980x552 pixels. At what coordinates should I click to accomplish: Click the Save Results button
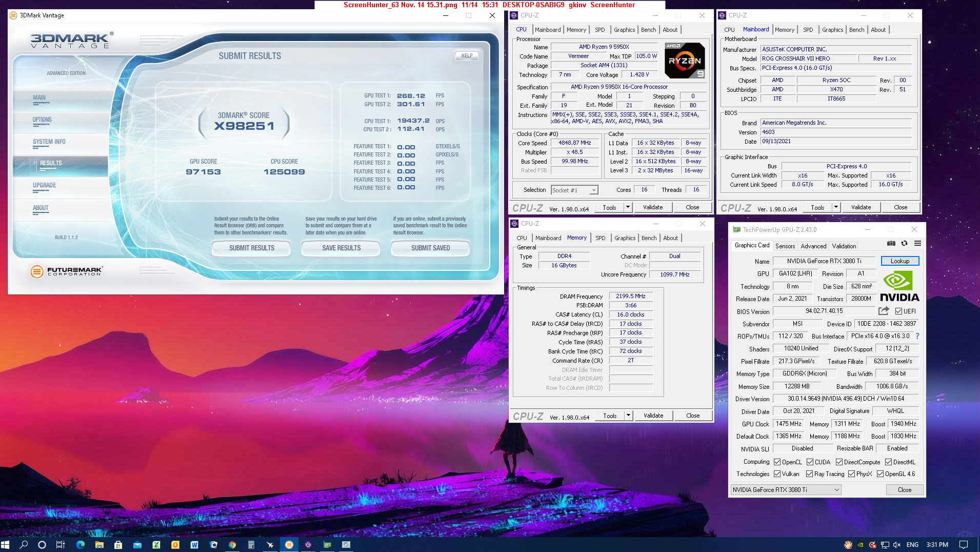click(341, 248)
